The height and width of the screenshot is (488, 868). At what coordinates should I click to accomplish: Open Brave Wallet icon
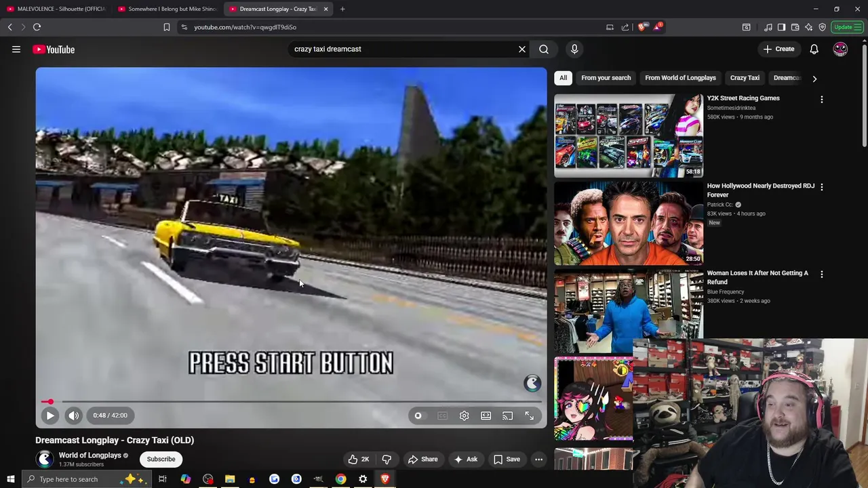[x=795, y=27]
